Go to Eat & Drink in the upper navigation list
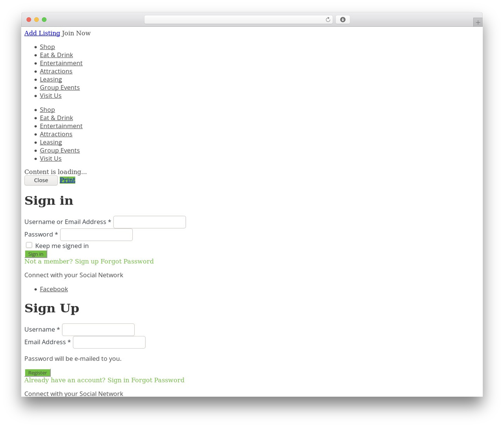This screenshot has height=427, width=504. click(56, 55)
